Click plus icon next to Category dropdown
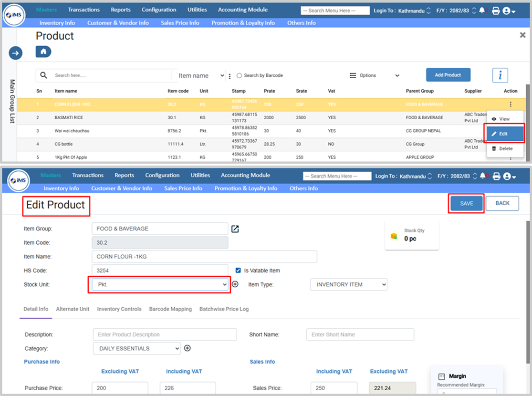This screenshot has height=396, width=532. pyautogui.click(x=188, y=348)
